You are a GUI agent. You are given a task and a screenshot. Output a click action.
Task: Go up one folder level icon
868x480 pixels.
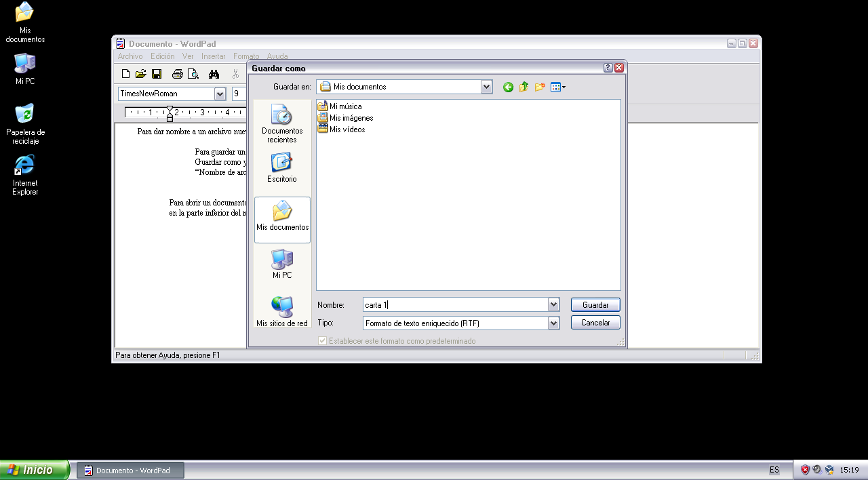tap(524, 87)
